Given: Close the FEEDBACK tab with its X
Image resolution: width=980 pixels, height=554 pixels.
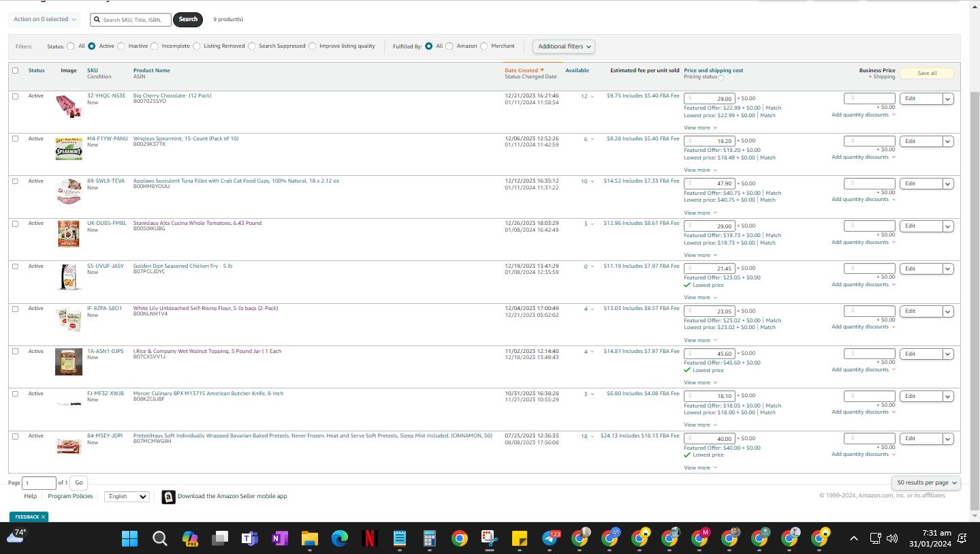Looking at the screenshot, I should (x=43, y=517).
